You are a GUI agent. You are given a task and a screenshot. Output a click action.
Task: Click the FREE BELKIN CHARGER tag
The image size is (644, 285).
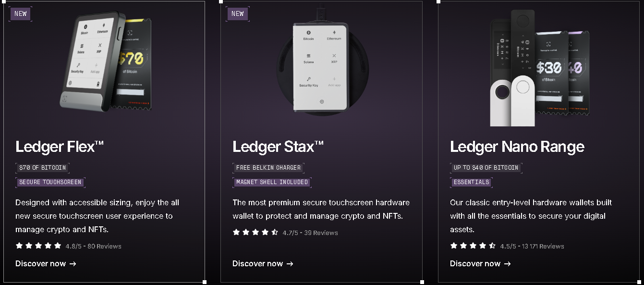pos(268,168)
